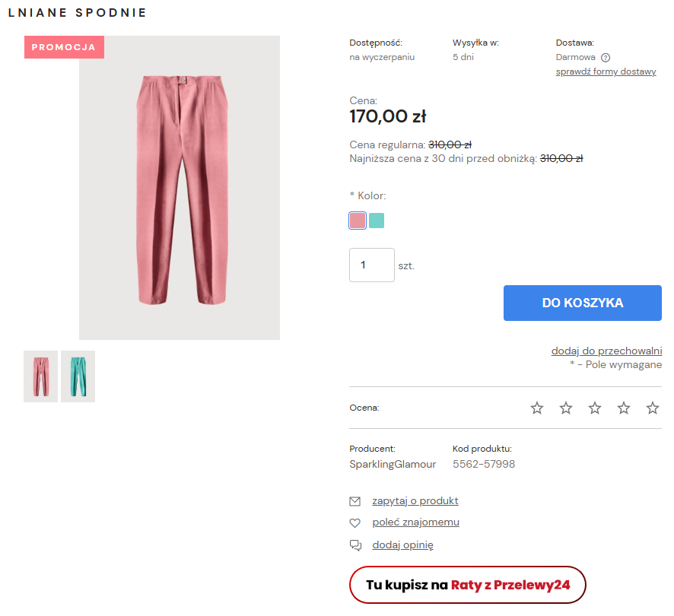Click the speech bubble icon beside dodaj opinię
Screen dimensions: 674x616
[x=354, y=545]
